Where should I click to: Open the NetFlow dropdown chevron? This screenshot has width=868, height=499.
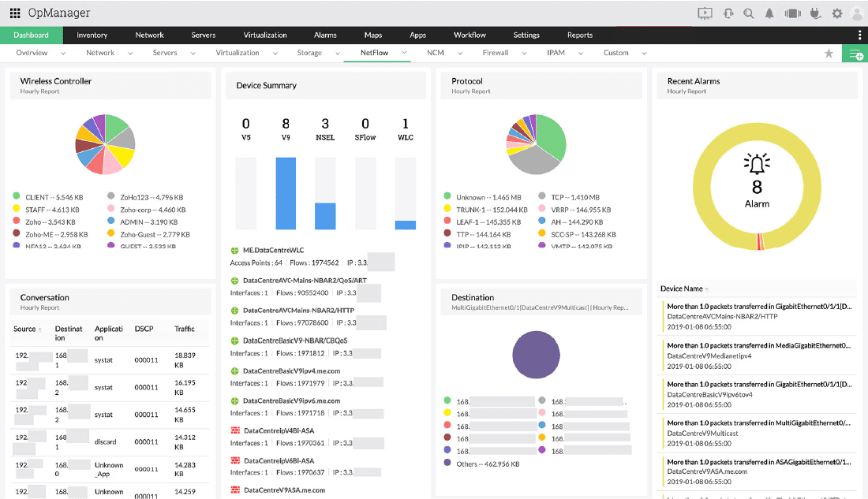[404, 53]
